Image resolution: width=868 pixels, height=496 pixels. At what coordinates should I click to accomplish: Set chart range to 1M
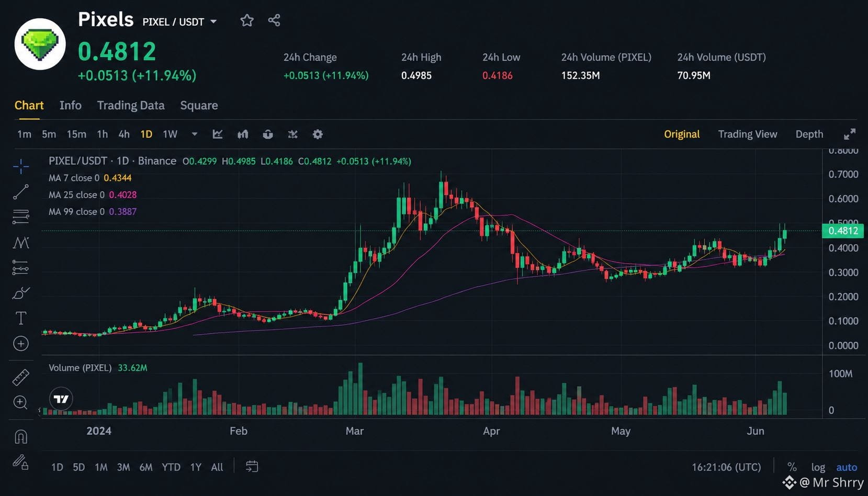[101, 467]
